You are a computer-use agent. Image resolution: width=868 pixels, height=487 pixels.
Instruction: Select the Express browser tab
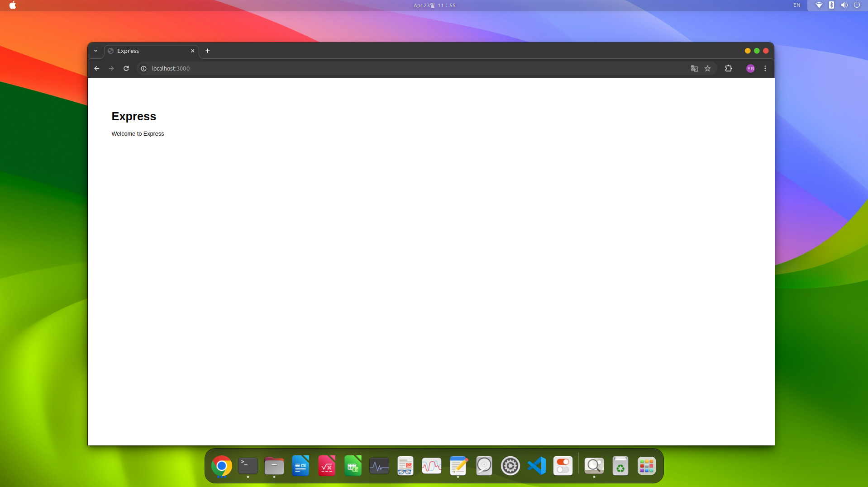tap(152, 51)
